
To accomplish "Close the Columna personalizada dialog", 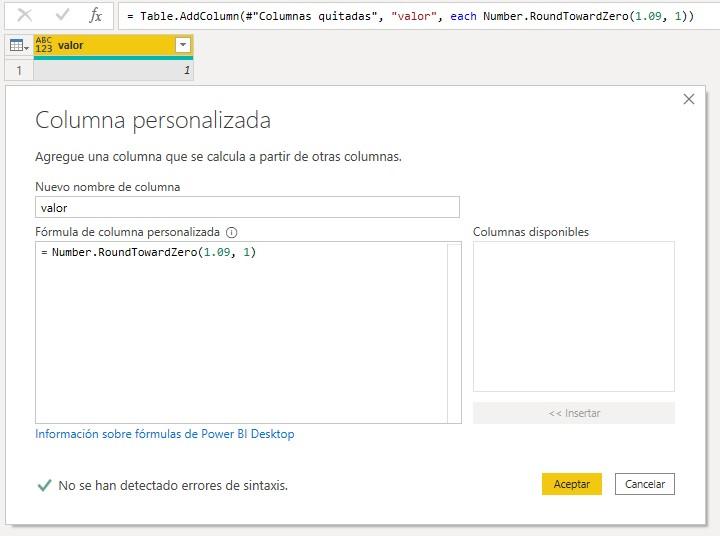I will pyautogui.click(x=688, y=99).
